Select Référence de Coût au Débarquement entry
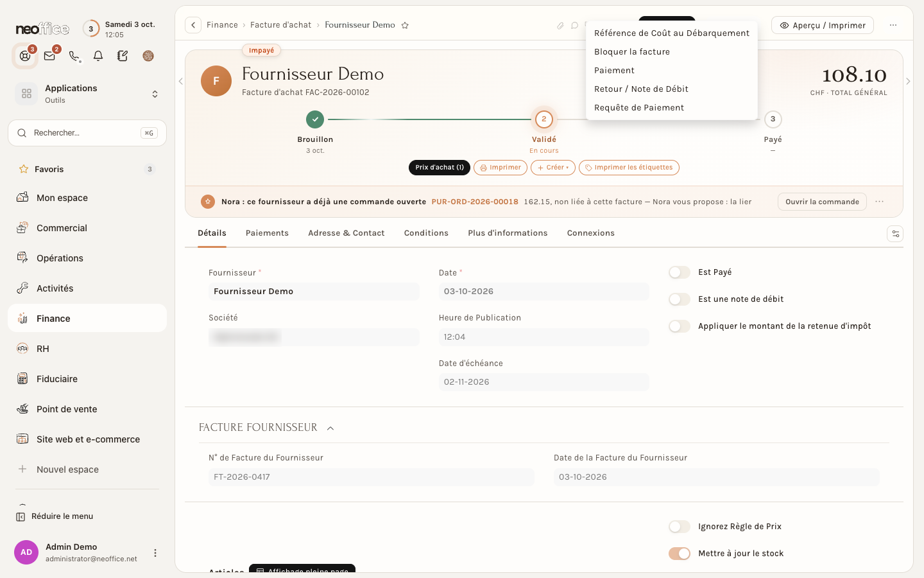Screen dimensions: 924x578 click(672, 33)
